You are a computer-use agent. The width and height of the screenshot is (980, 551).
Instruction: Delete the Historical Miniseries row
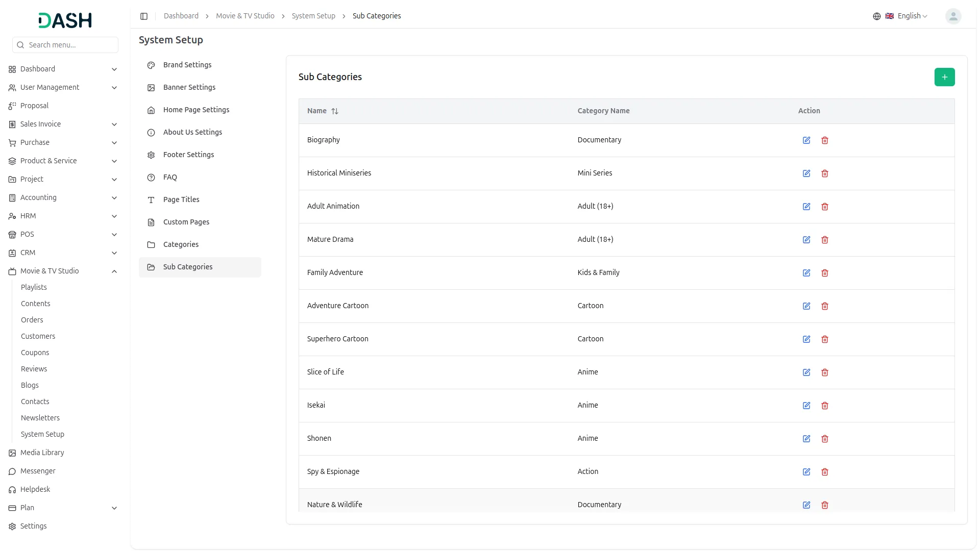pyautogui.click(x=825, y=173)
